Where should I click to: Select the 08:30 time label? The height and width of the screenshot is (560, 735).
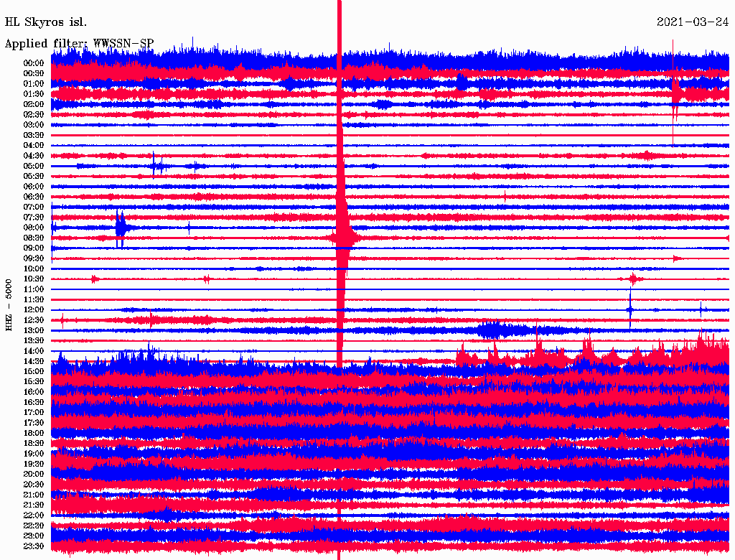tap(34, 238)
